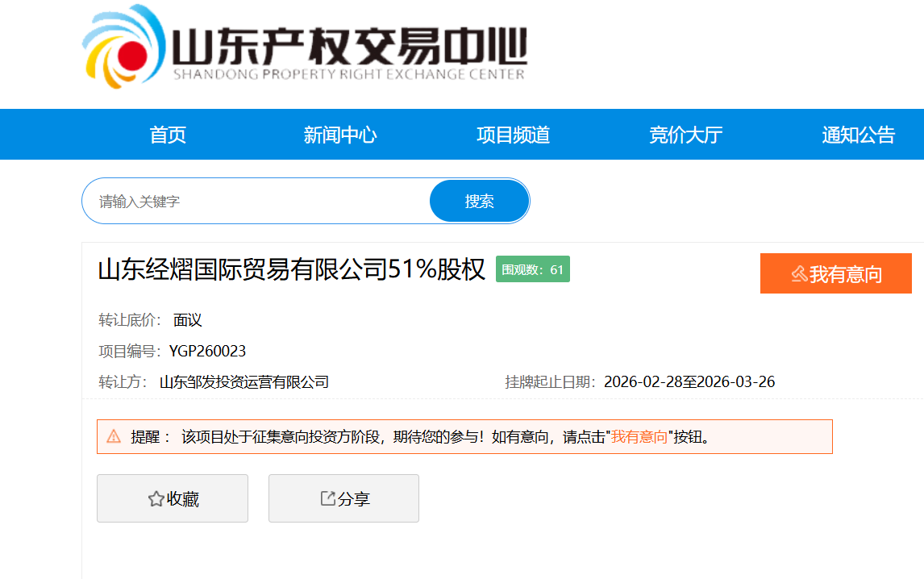924x579 pixels.
Task: Click the gavel icon on orange button
Action: point(798,274)
